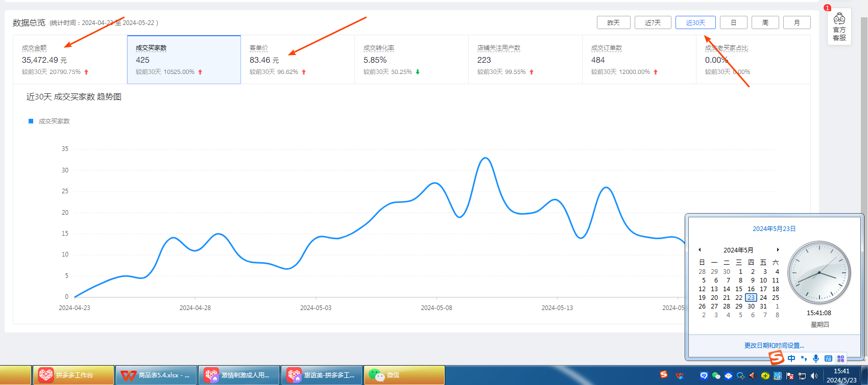868x385 pixels.
Task: Go to next month in calendar
Action: pos(778,250)
